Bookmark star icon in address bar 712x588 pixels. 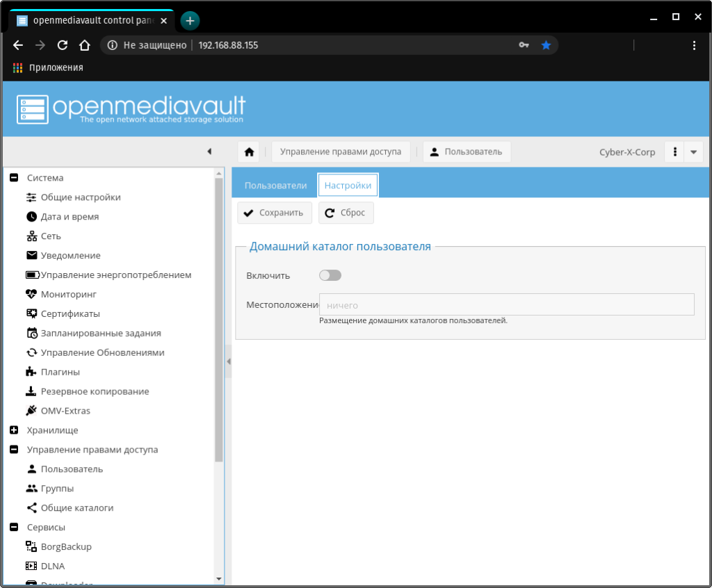tap(546, 45)
